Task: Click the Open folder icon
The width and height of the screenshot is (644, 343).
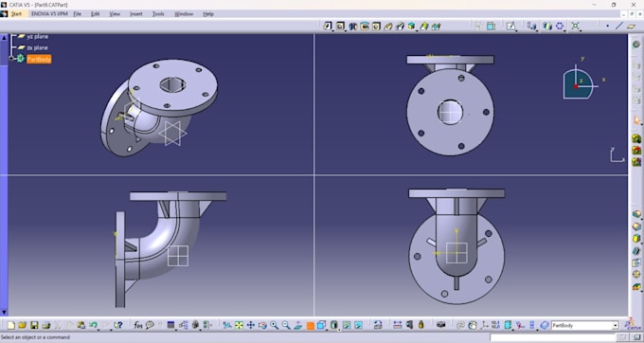Action: 22,325
